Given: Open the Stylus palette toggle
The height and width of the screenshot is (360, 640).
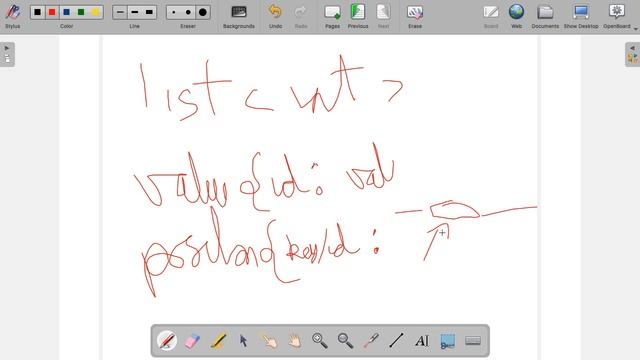Looking at the screenshot, I should [13, 16].
